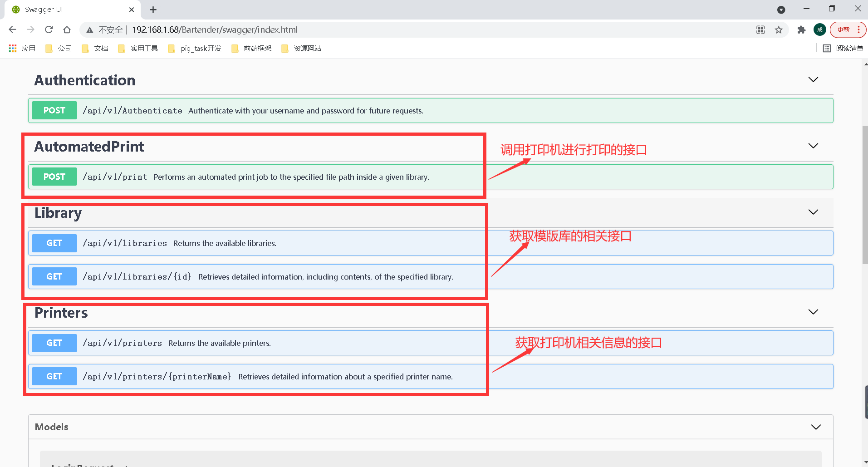Expand GET /api/v1/printers endpoint
Screen dimensions: 868x467
pos(431,343)
